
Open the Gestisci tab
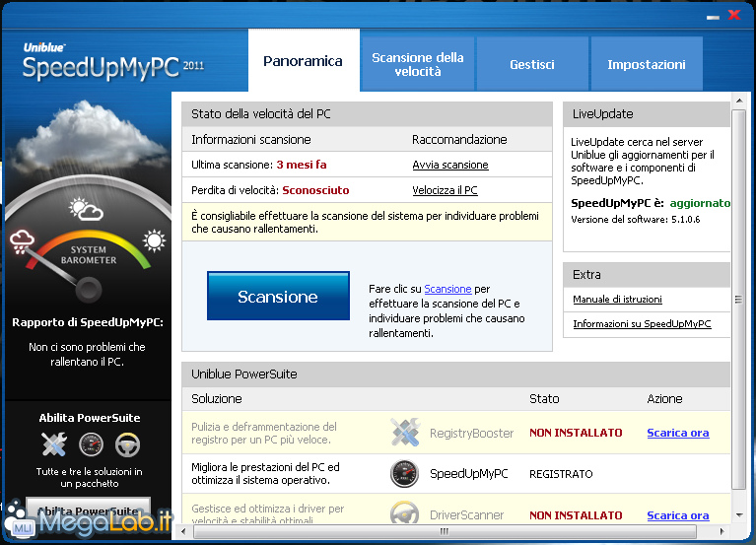point(532,64)
